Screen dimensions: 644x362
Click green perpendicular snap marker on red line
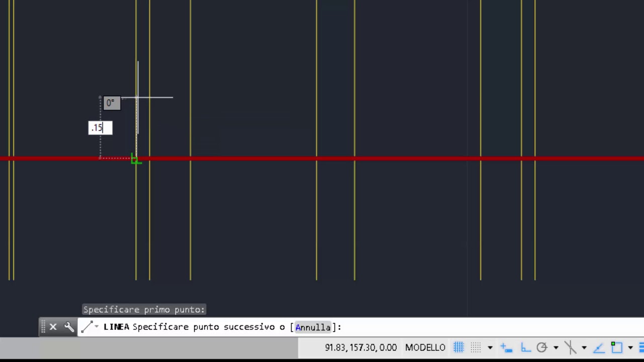pyautogui.click(x=136, y=159)
